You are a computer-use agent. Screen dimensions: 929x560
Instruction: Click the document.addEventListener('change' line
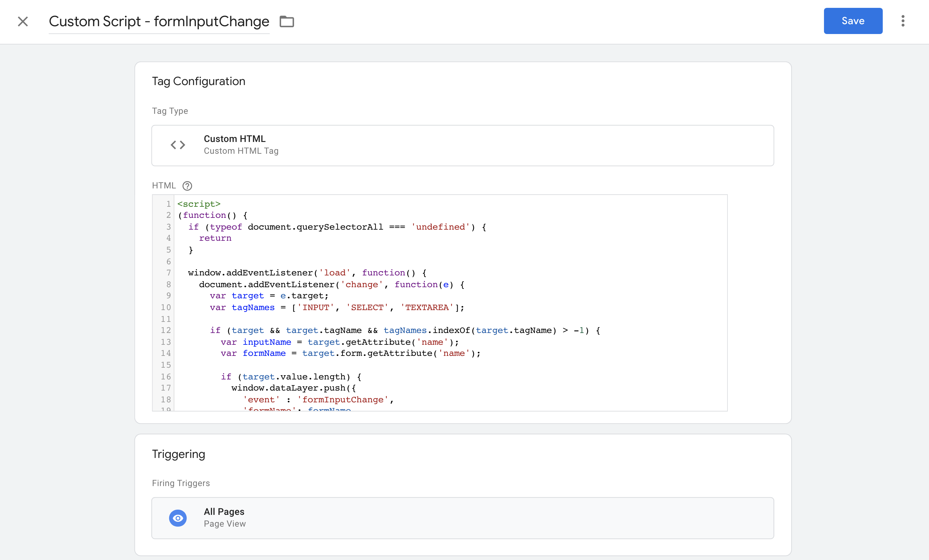click(331, 284)
